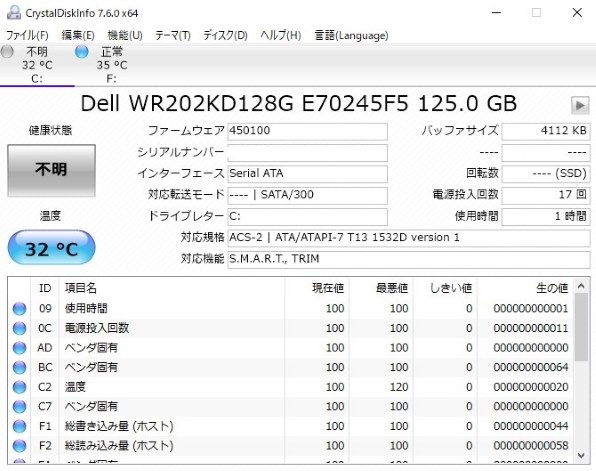Image resolution: width=596 pixels, height=471 pixels.
Task: Click the blue status orb for attribute F2
Action: 19,446
